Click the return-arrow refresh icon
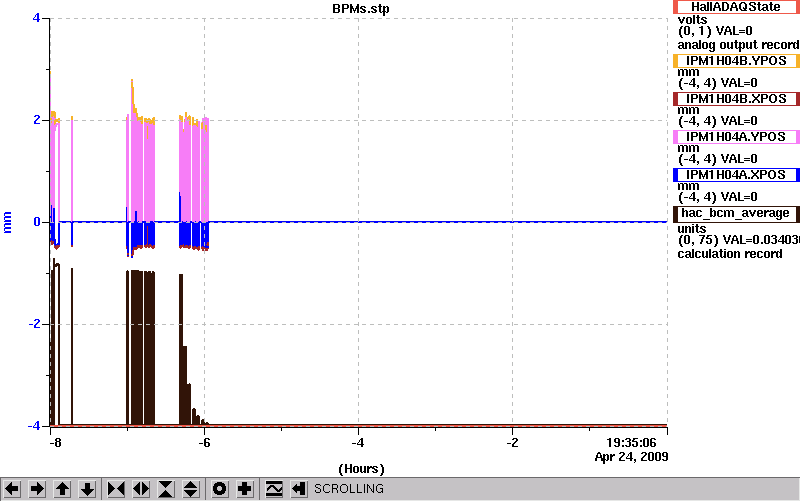This screenshot has height=501, width=800. point(299,489)
